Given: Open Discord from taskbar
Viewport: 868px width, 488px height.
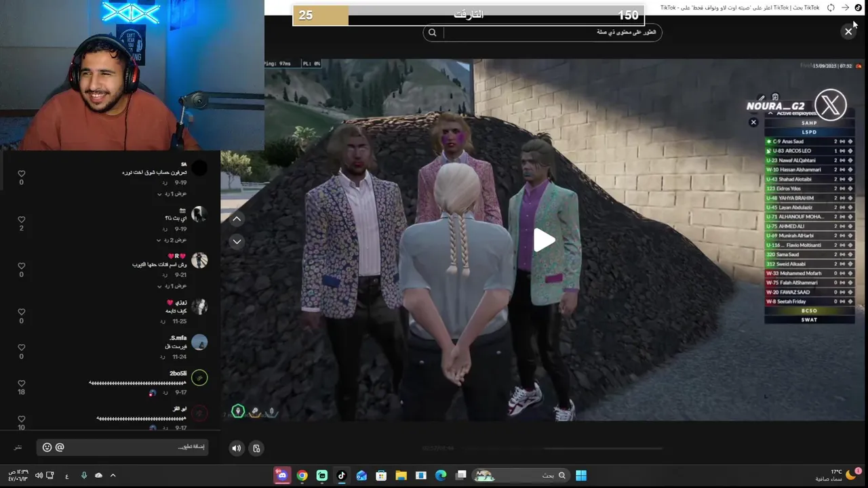Looking at the screenshot, I should coord(282,476).
